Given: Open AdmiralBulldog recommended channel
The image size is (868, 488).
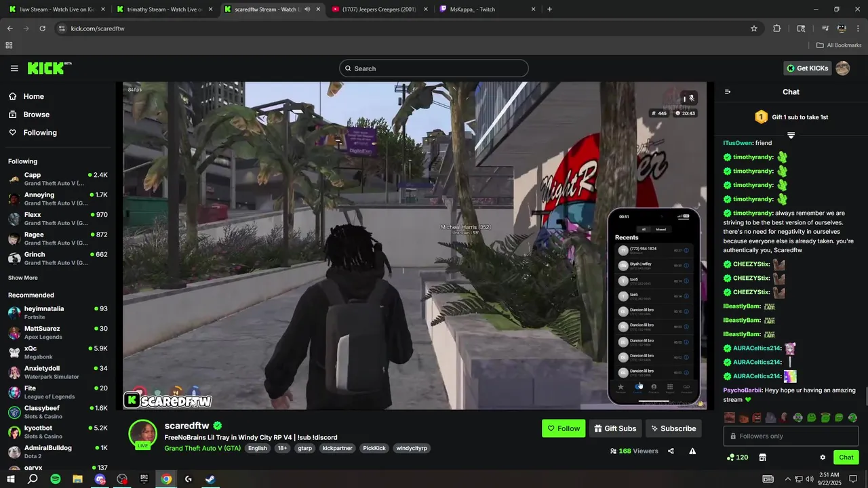Looking at the screenshot, I should tap(58, 452).
